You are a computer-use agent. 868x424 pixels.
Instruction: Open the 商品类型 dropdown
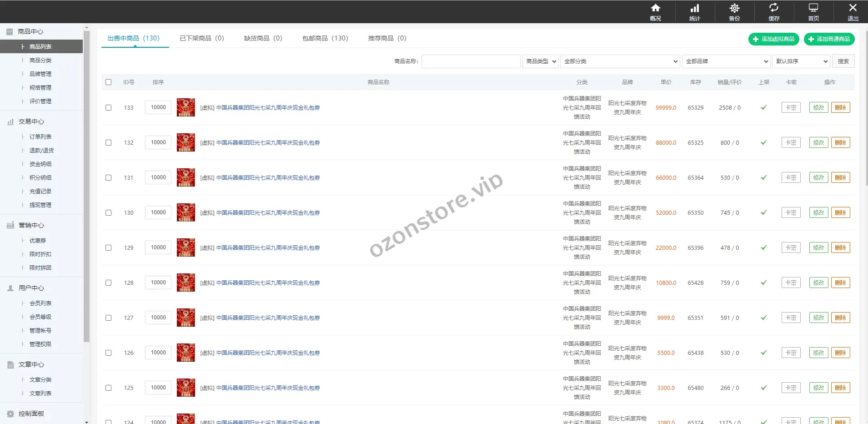point(541,61)
